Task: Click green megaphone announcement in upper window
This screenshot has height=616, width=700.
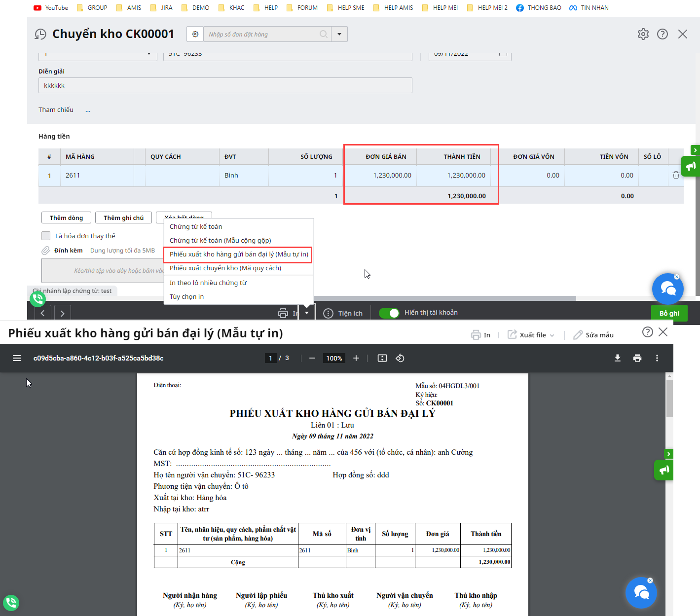Action: [x=691, y=166]
